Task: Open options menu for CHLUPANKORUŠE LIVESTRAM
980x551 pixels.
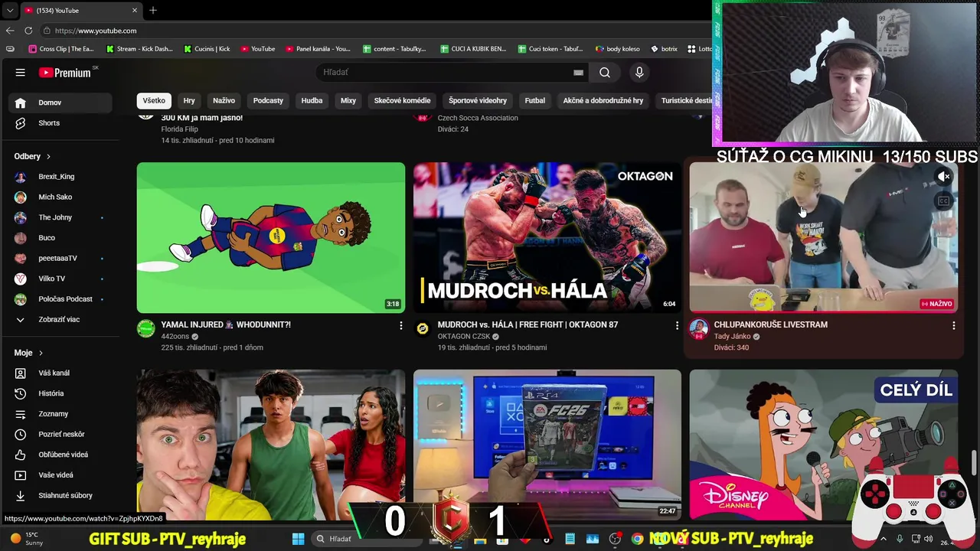Action: click(953, 326)
